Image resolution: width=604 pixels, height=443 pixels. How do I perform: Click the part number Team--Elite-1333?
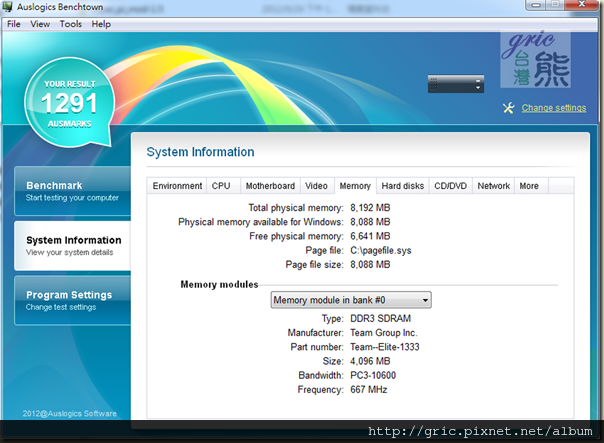tap(384, 347)
